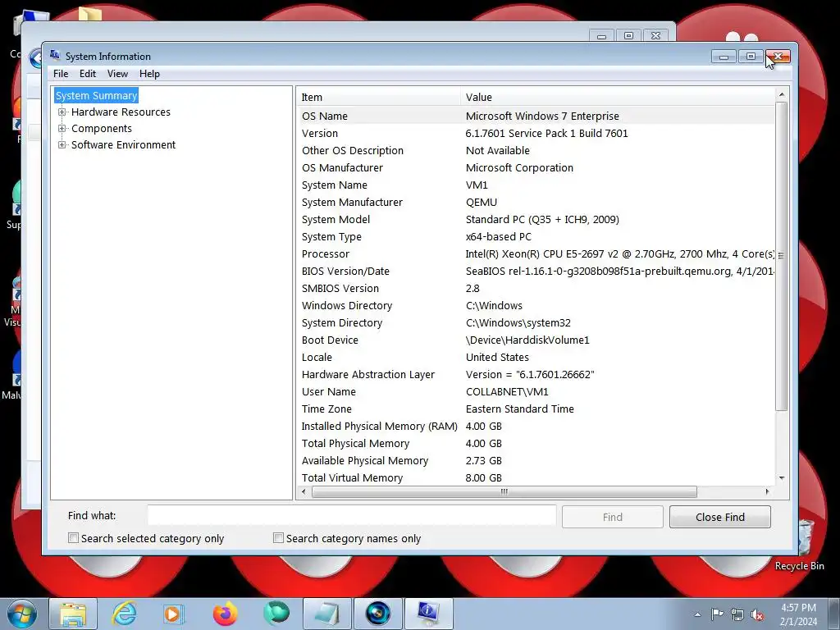Viewport: 840px width, 630px height.
Task: Click the value Microsoft Windows 7 Enterprise
Action: [x=542, y=116]
